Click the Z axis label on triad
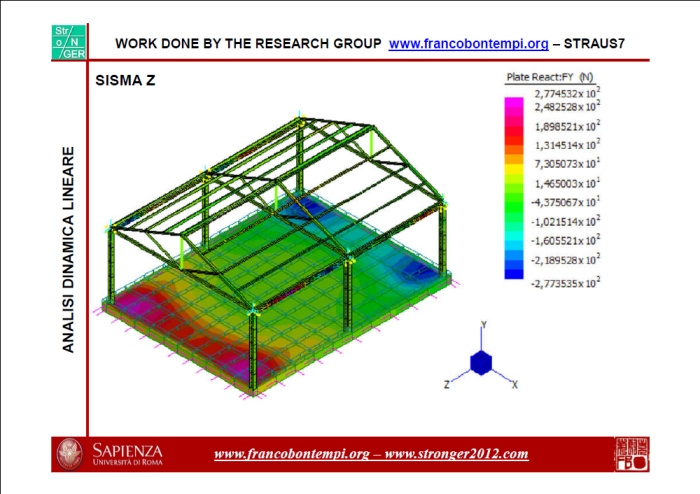Image resolution: width=700 pixels, height=494 pixels. click(x=447, y=384)
